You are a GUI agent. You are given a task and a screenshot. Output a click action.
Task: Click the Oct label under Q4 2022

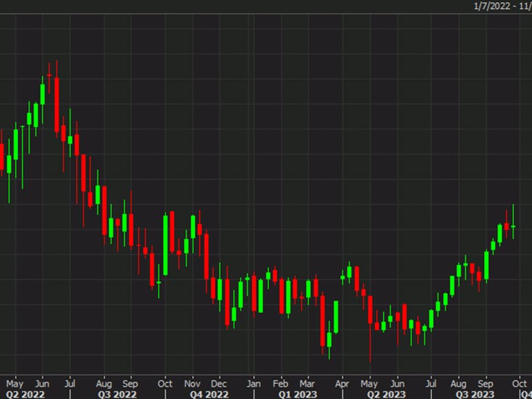click(x=165, y=383)
